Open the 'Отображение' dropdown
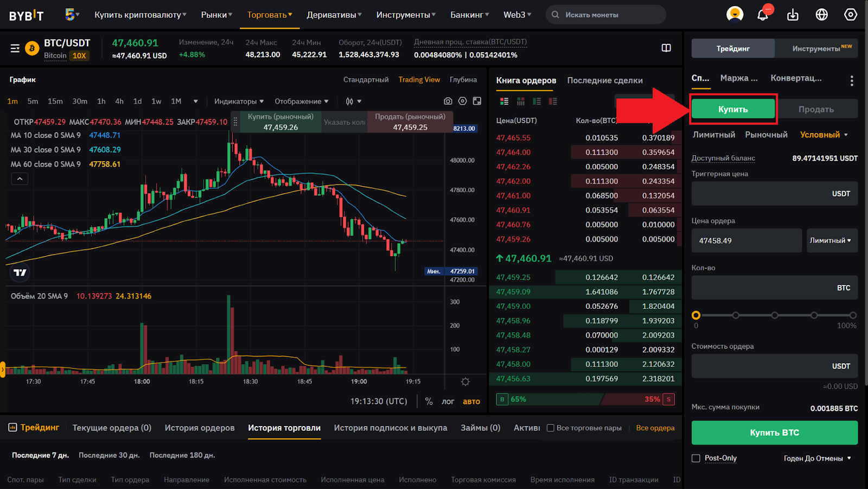Screen dimensions: 868x489 (302, 101)
